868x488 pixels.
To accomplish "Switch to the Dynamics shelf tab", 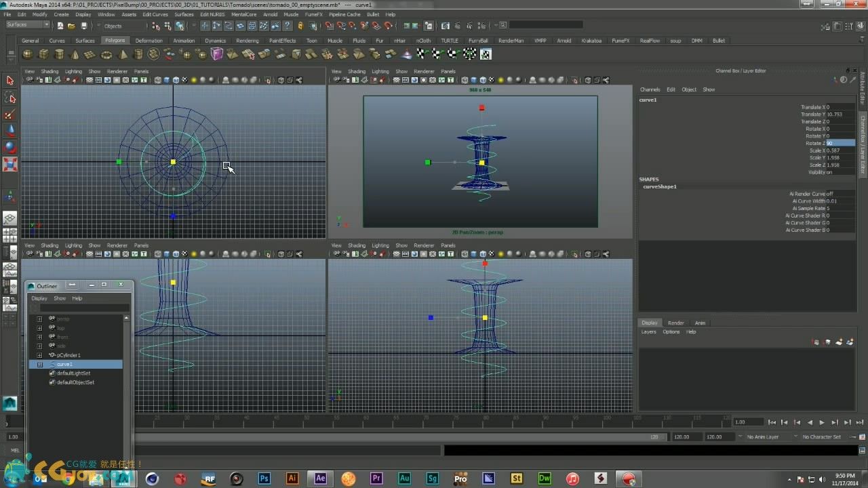I will point(215,41).
